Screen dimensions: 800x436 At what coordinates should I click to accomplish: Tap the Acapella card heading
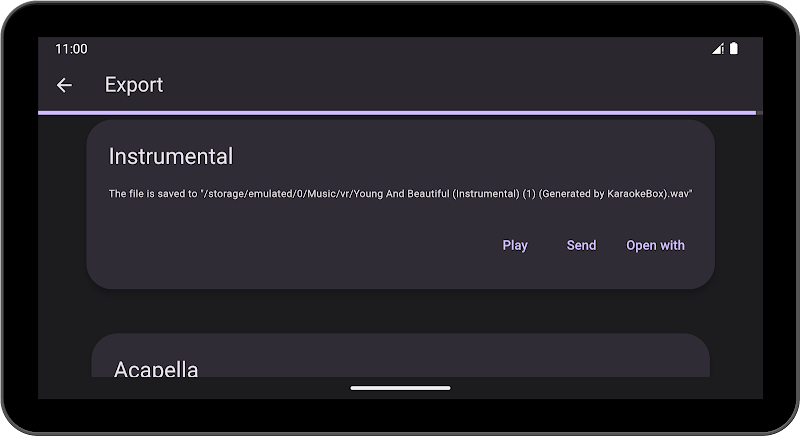click(x=156, y=368)
